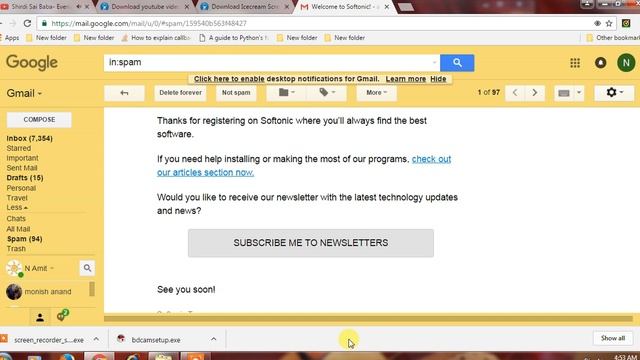
Task: Open How to explain callbacks bookmark
Action: pyautogui.click(x=156, y=38)
